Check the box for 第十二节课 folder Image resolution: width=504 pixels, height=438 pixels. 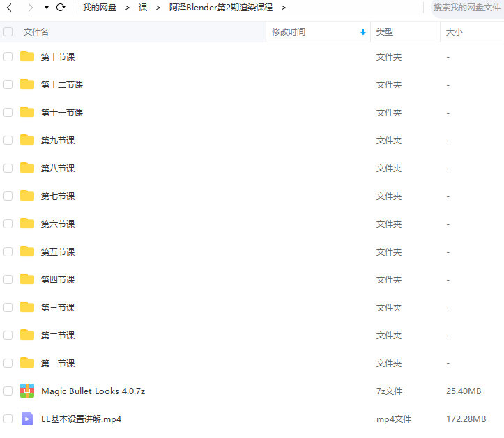pyautogui.click(x=8, y=84)
